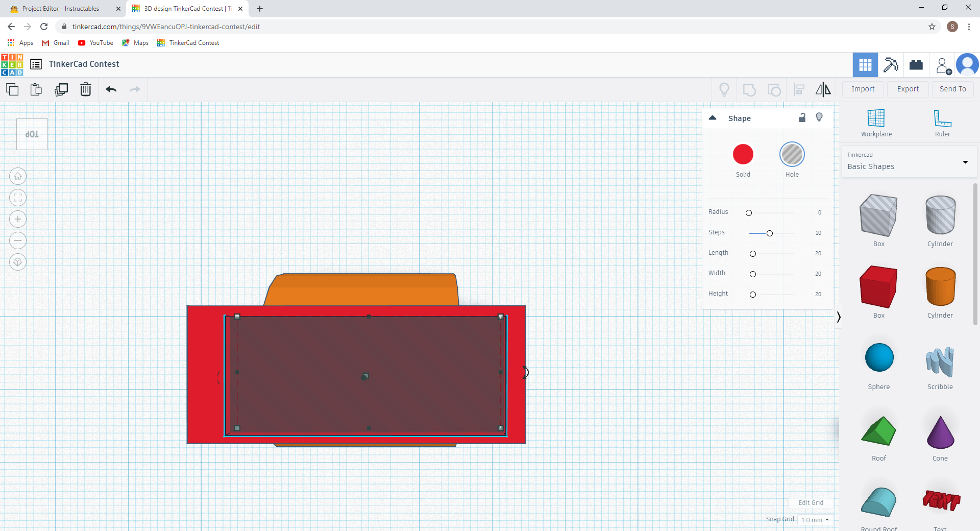Select the Round Roof shape

coord(878,502)
